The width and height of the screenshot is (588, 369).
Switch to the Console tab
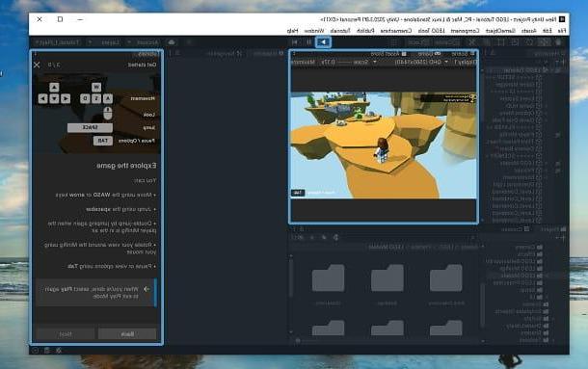click(515, 229)
